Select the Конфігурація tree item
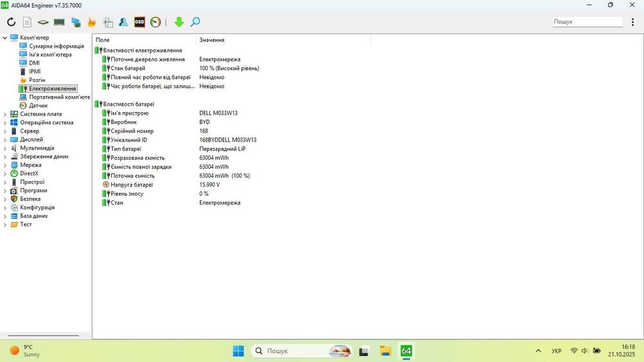The height and width of the screenshot is (362, 644). point(37,207)
